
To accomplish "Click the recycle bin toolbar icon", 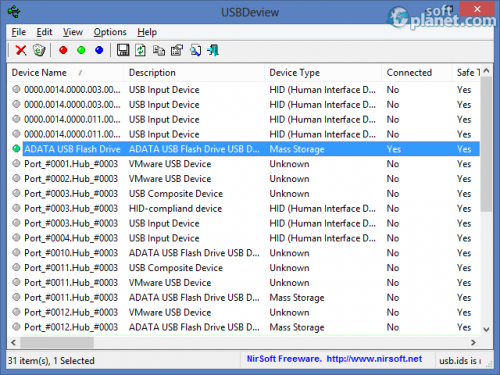I will (39, 50).
